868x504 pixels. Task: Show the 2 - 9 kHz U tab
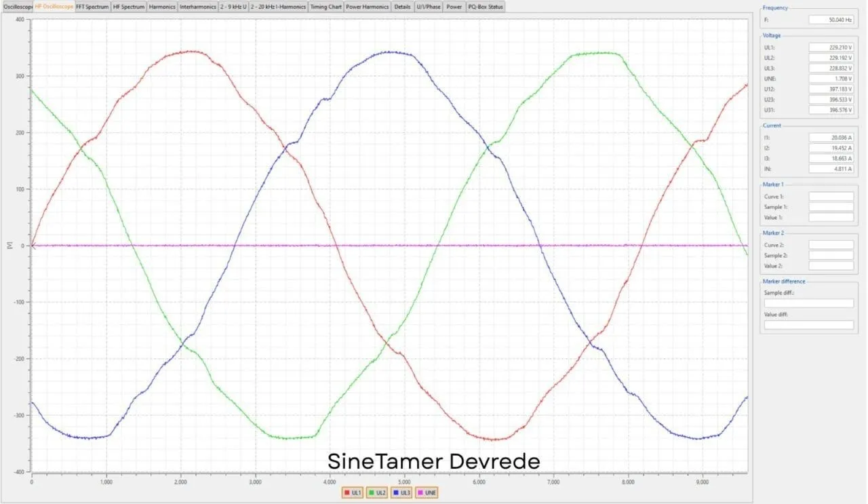click(x=233, y=7)
